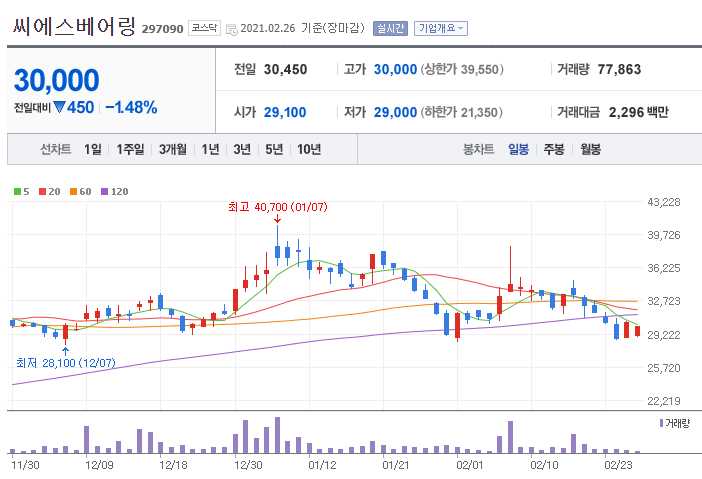Switch to 월봉 monthly candles
This screenshot has width=702, height=479.
pos(591,149)
